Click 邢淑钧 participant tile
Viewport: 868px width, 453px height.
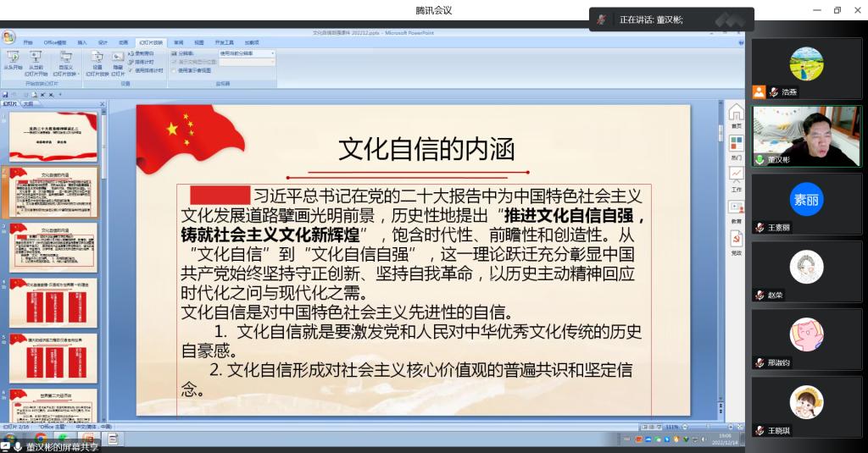[x=807, y=339]
